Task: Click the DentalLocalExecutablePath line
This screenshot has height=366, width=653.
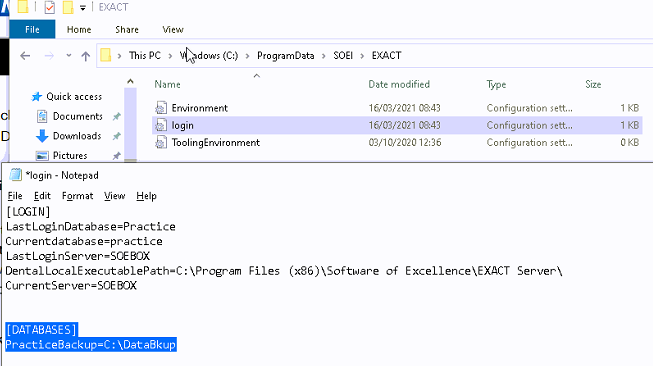Action: click(x=284, y=271)
